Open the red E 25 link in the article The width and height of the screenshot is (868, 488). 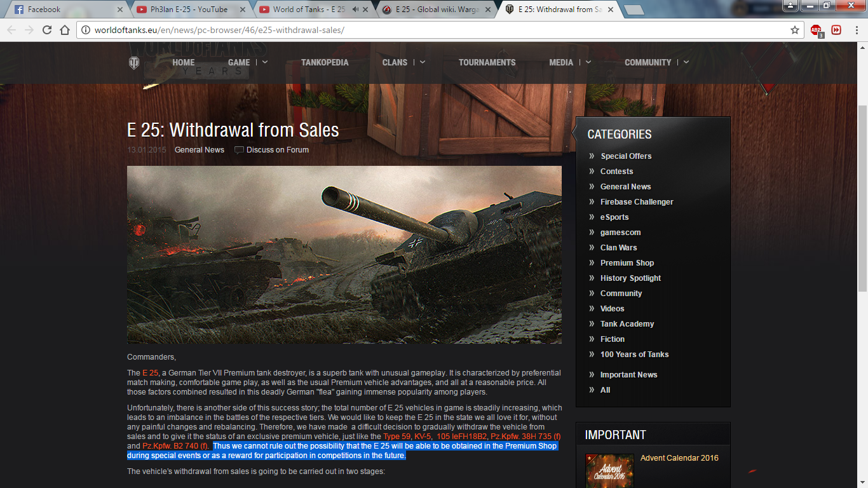tap(151, 373)
